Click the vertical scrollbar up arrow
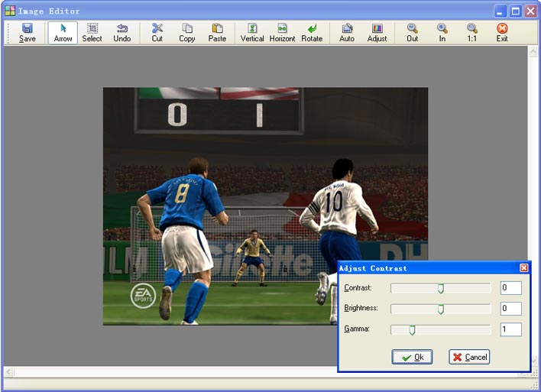Viewport: 541px width, 392px height. coord(533,52)
